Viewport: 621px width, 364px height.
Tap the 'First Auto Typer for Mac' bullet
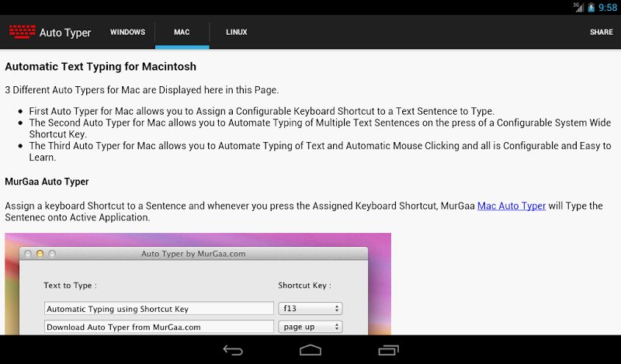pyautogui.click(x=262, y=111)
